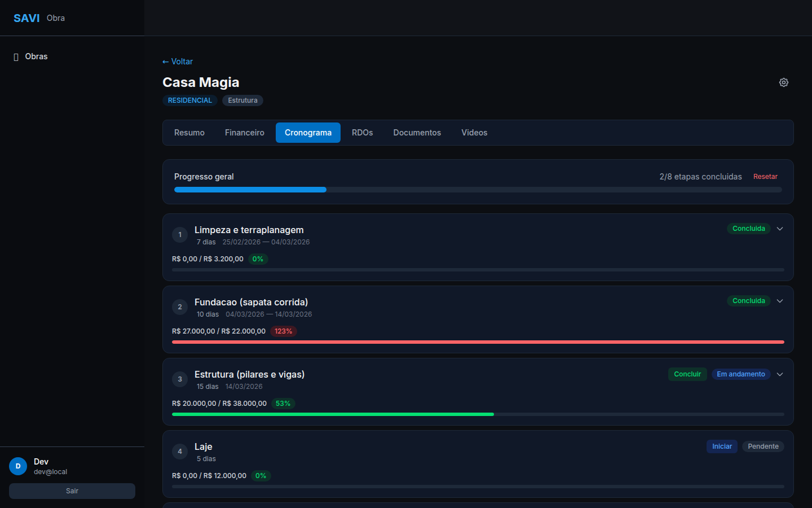This screenshot has height=508, width=812.
Task: Click step number 2 badge for Fundacao
Action: click(x=180, y=307)
